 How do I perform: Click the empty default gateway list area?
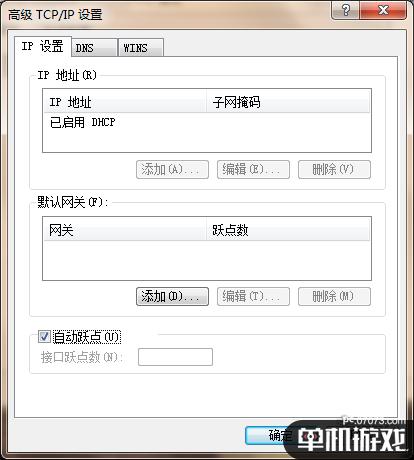(x=207, y=260)
